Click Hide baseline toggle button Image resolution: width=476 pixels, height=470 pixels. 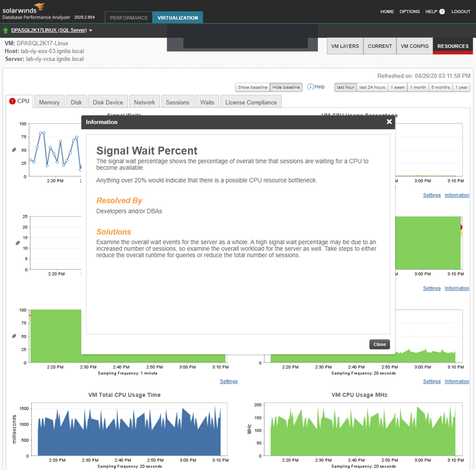click(286, 87)
